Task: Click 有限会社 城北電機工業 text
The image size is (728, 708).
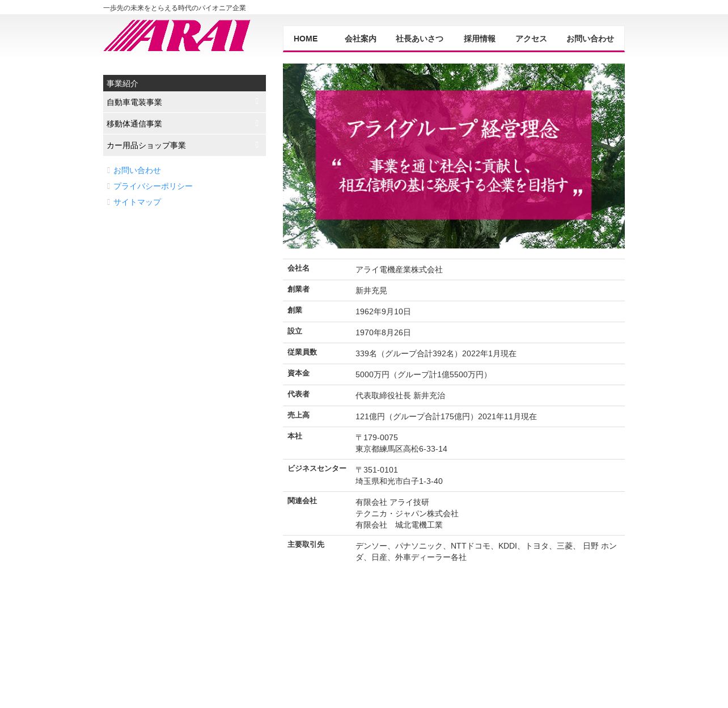Action: [399, 525]
